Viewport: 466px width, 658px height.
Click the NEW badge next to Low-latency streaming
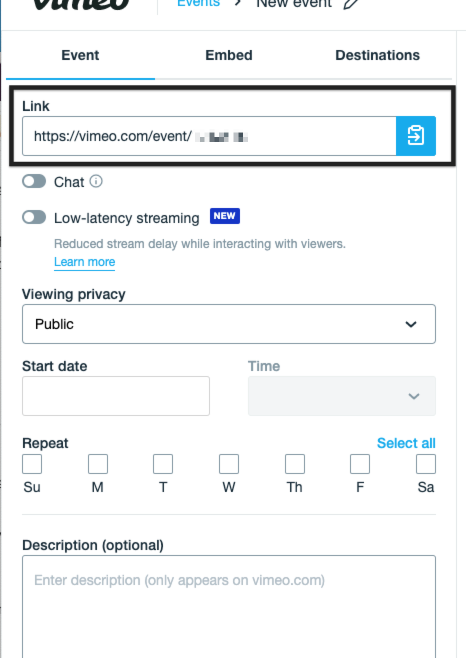(225, 216)
